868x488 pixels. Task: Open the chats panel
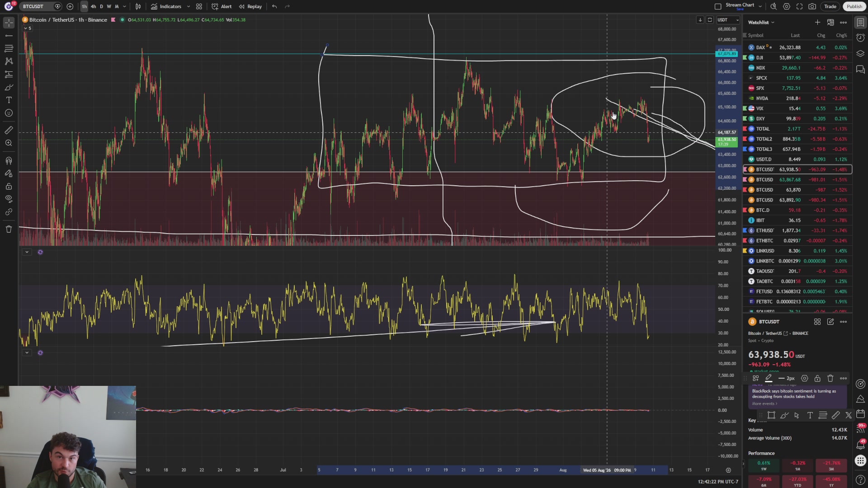pos(860,69)
